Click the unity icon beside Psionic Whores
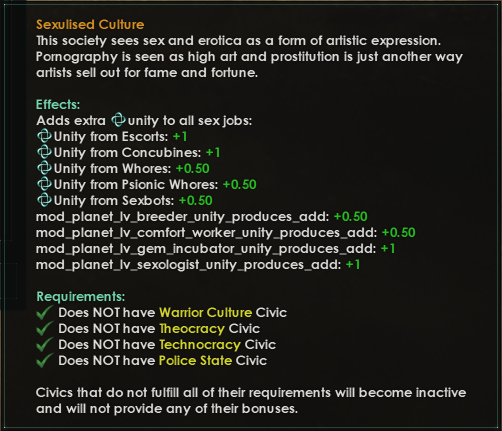502x431 pixels. point(44,184)
